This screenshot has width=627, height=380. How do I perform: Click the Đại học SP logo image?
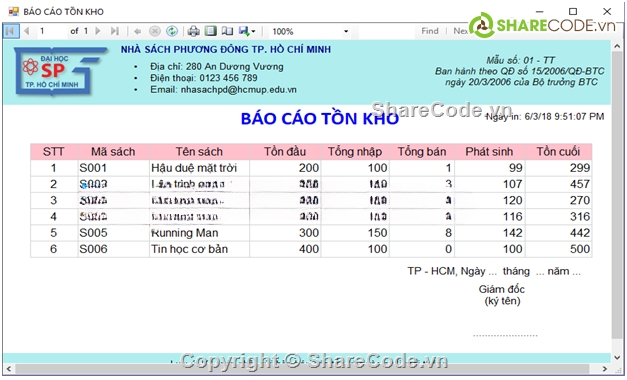[61, 71]
